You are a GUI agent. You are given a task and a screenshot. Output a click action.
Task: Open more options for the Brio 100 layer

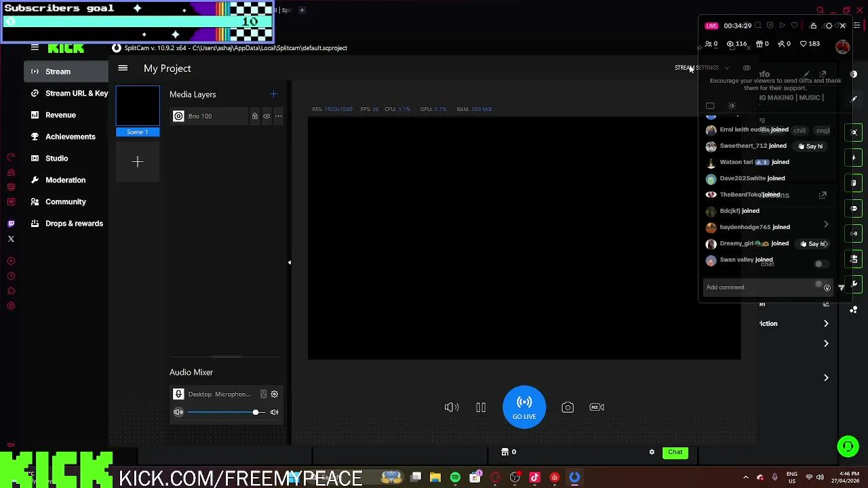[x=278, y=116]
